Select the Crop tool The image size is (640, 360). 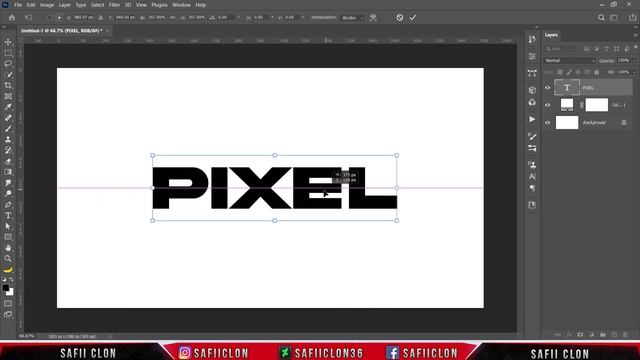coord(8,85)
